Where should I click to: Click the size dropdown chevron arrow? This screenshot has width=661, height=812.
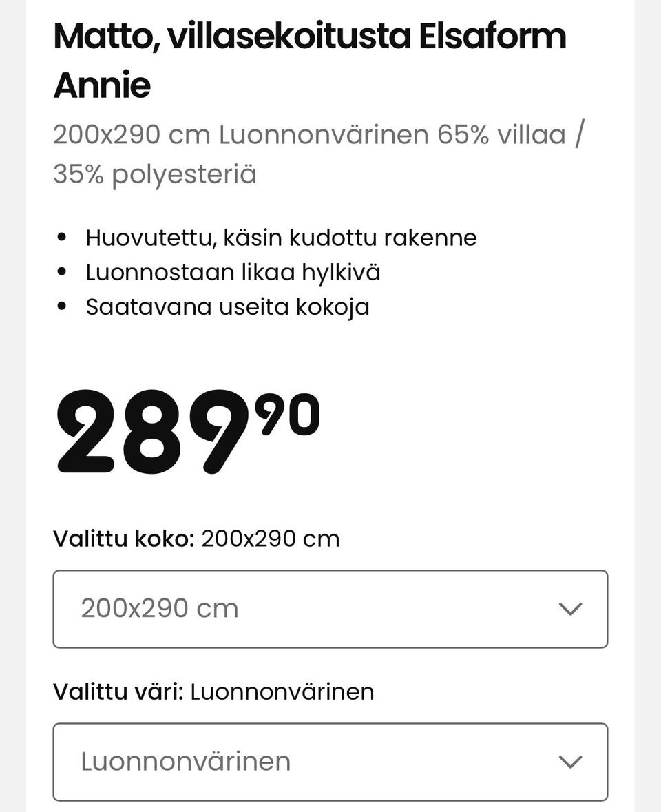point(570,609)
